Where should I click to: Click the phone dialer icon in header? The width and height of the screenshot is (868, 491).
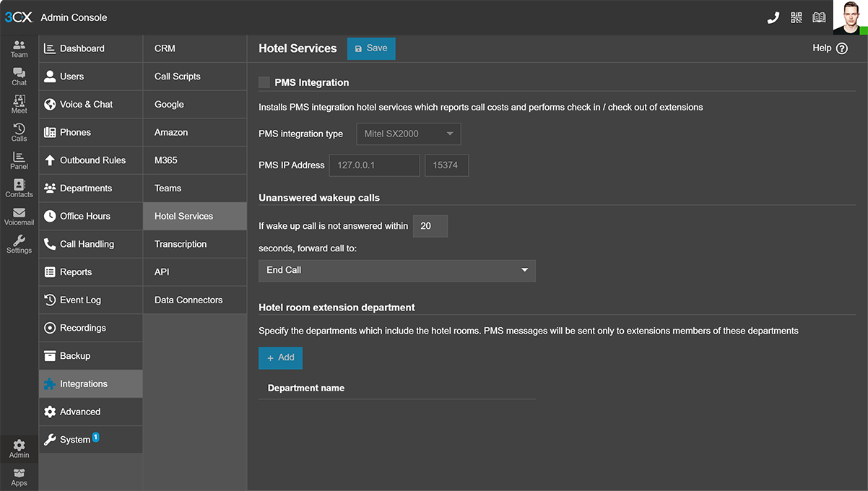[x=773, y=17]
